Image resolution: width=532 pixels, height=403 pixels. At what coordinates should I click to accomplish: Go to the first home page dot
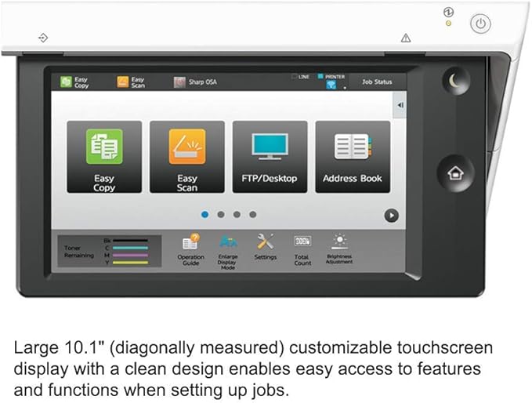205,215
